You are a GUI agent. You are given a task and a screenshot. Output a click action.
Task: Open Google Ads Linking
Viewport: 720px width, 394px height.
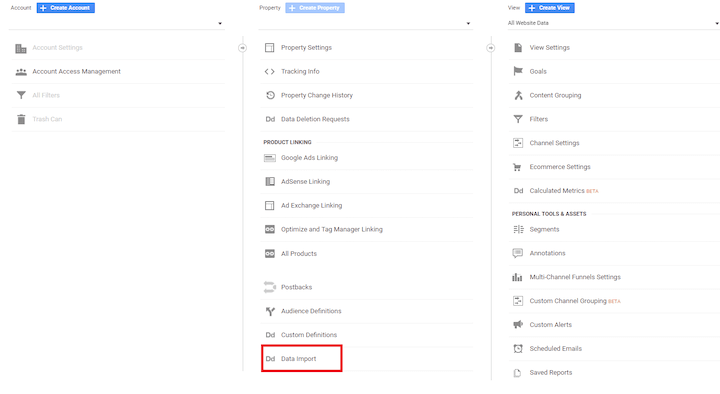click(309, 158)
